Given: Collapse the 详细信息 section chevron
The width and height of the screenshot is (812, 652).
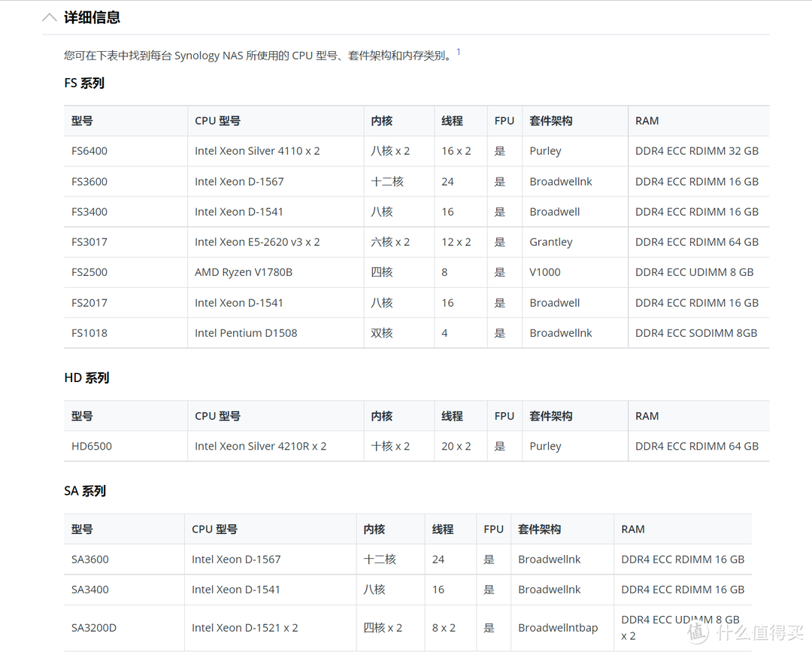Looking at the screenshot, I should tap(49, 17).
